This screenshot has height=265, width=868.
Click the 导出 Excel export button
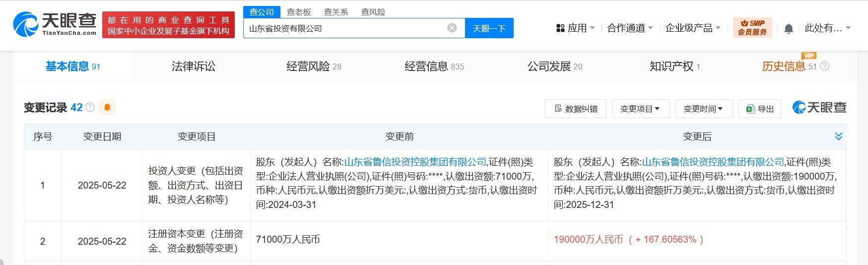point(760,109)
